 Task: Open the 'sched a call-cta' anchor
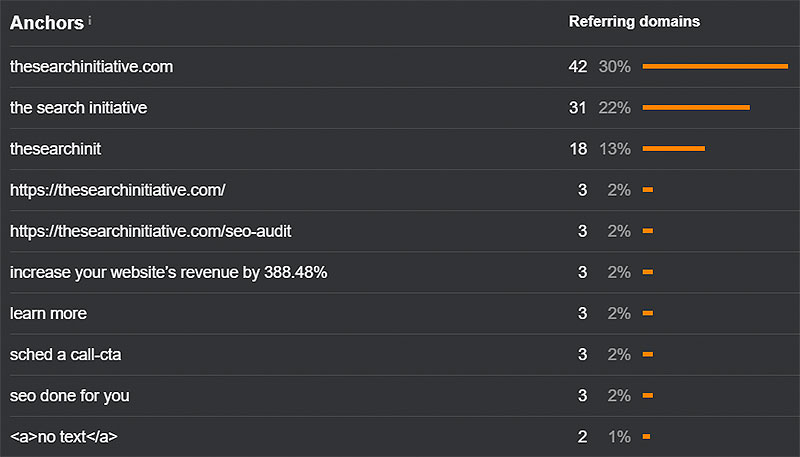coord(66,354)
